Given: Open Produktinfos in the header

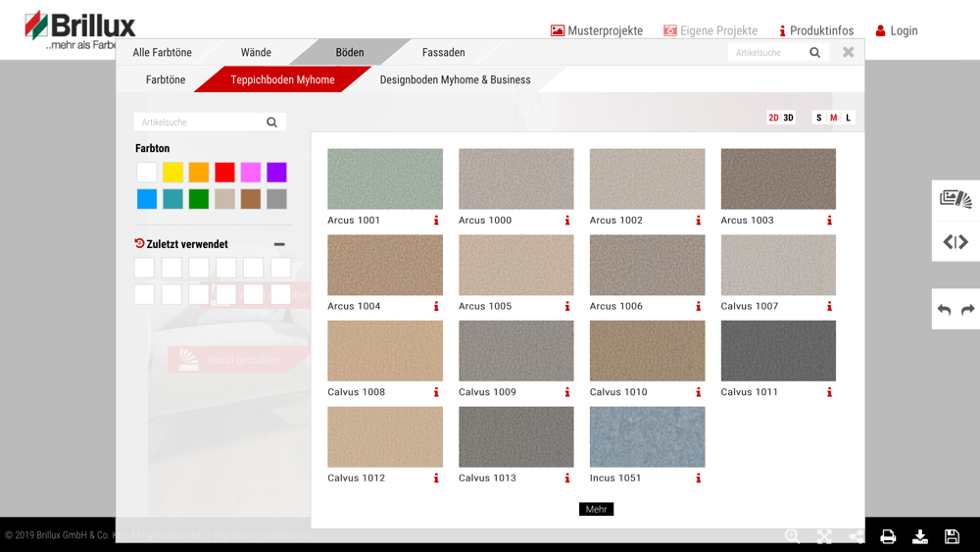Looking at the screenshot, I should click(x=816, y=30).
